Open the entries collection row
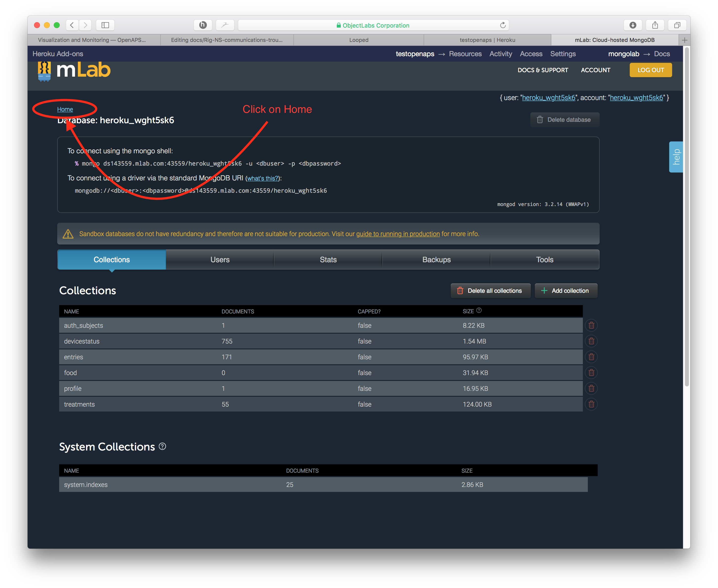This screenshot has height=588, width=718. coord(321,357)
